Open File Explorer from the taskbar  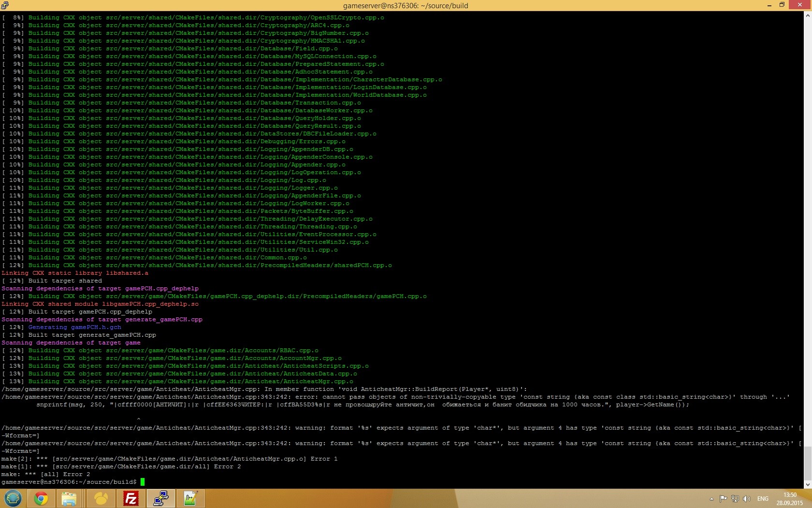(x=69, y=498)
